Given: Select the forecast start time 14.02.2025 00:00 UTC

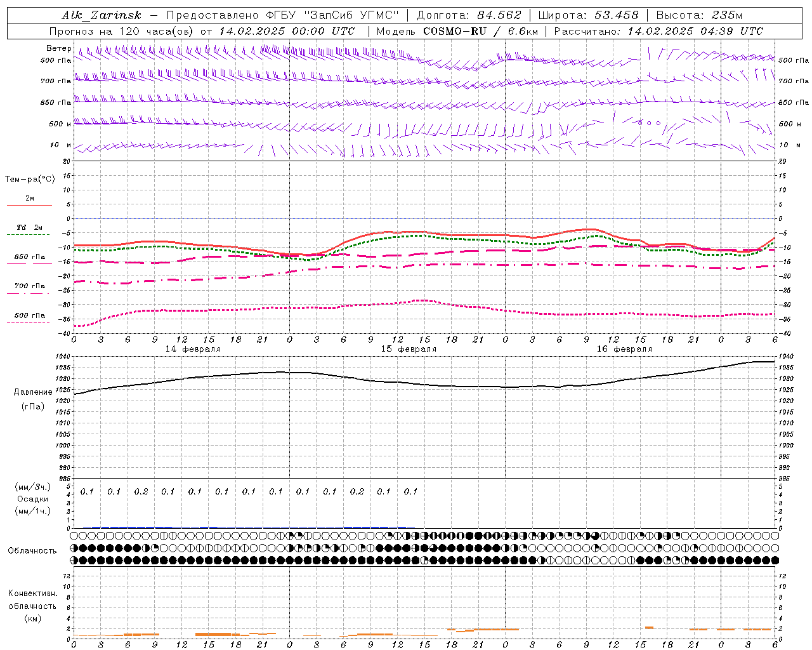Looking at the screenshot, I should click(x=287, y=31).
